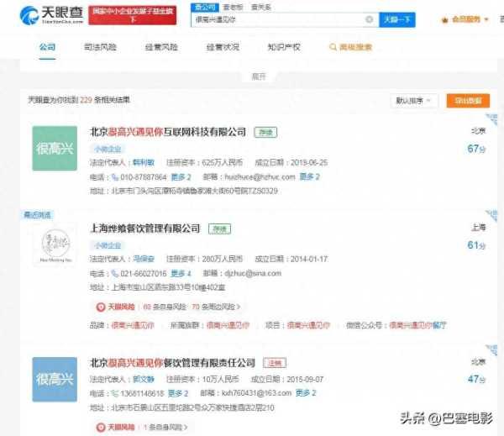Click the blue 天眼一下 search button

tap(397, 19)
